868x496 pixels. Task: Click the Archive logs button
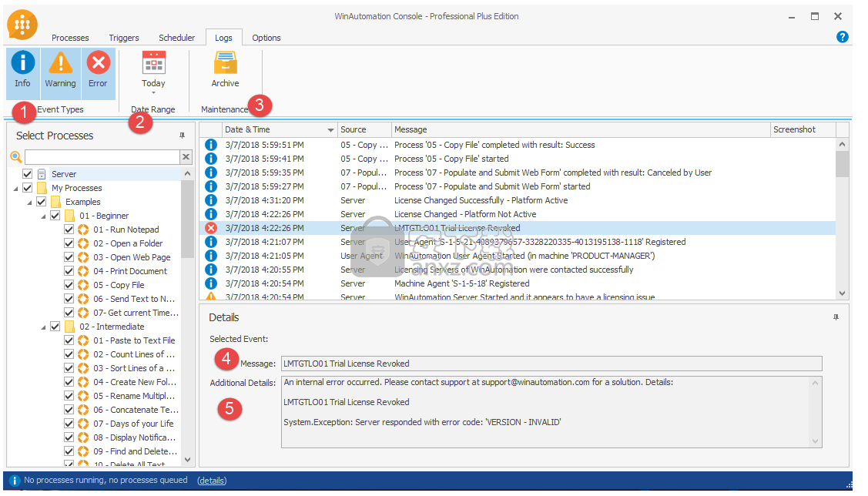tap(226, 70)
